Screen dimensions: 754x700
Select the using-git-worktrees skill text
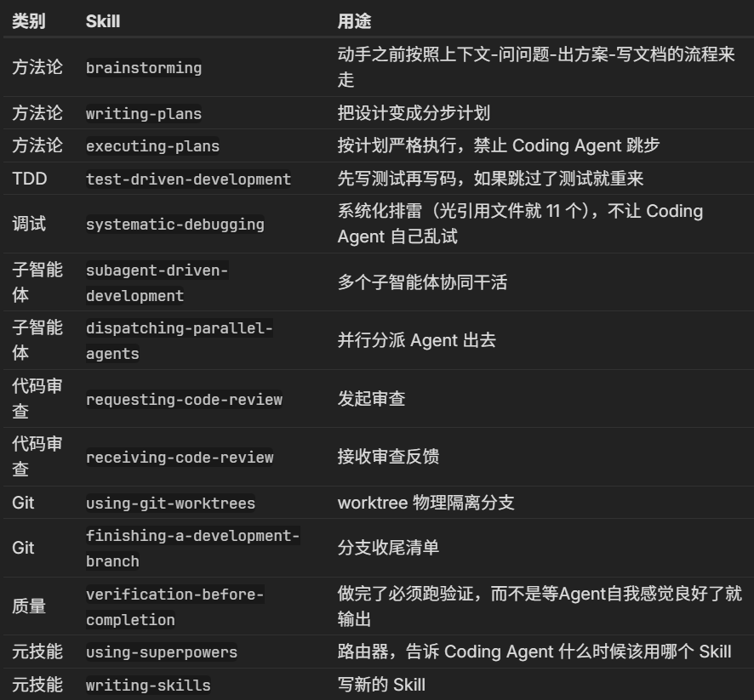[170, 504]
